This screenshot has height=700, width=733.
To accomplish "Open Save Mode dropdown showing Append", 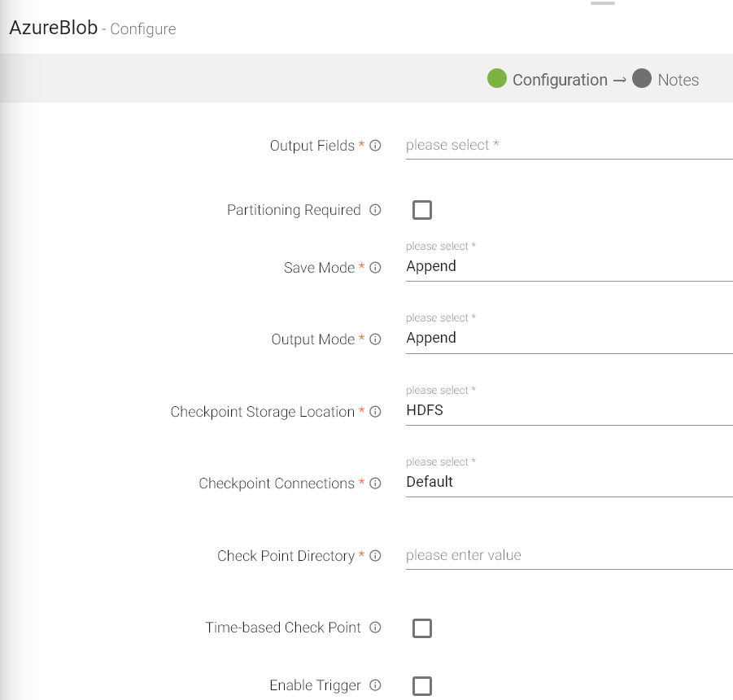I will [568, 267].
